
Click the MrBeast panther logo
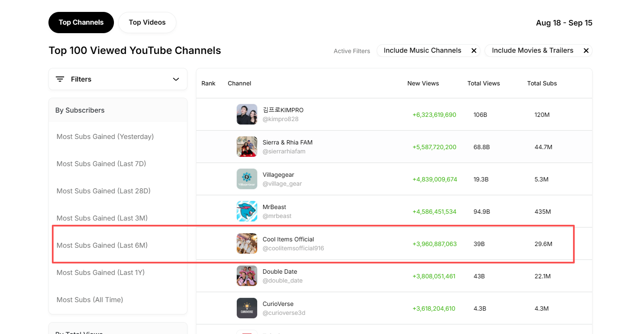247,211
